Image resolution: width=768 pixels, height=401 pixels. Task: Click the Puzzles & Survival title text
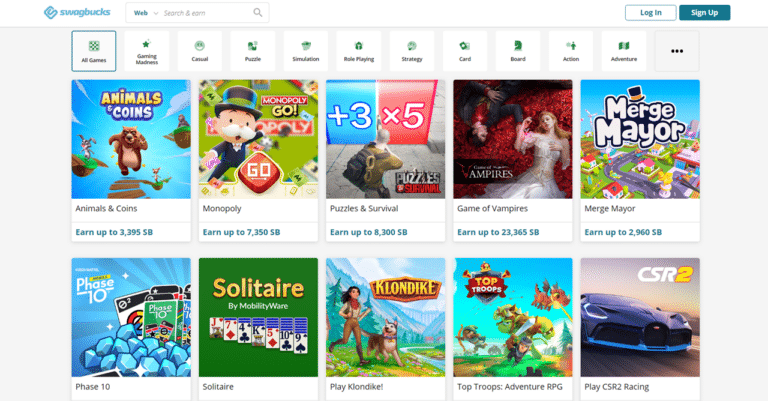click(x=364, y=209)
